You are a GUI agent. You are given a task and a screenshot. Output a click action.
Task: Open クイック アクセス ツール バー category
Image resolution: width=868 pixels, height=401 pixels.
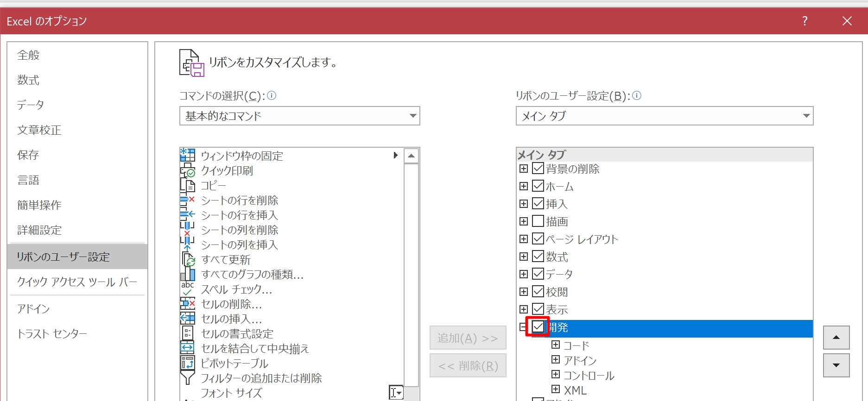coord(77,282)
